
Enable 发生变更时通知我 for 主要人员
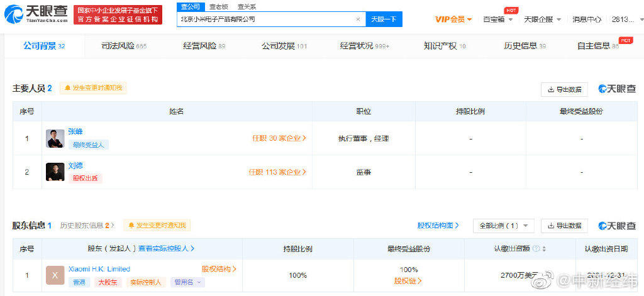(93, 88)
